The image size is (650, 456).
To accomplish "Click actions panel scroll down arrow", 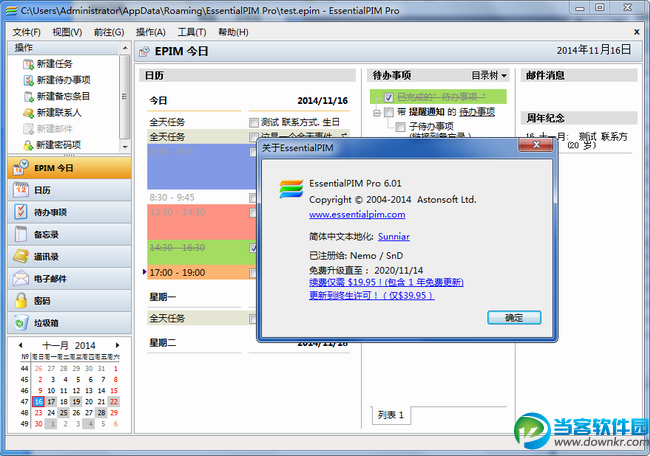I will click(125, 147).
